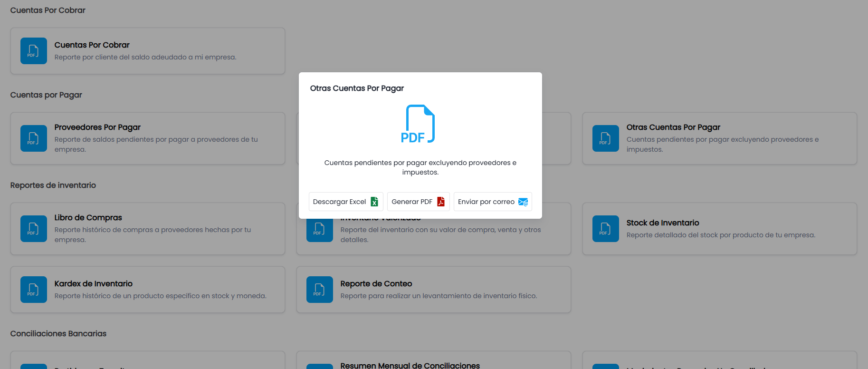The image size is (868, 369).
Task: Click PDF icon of Kardex de Inventario card
Action: pyautogui.click(x=34, y=290)
